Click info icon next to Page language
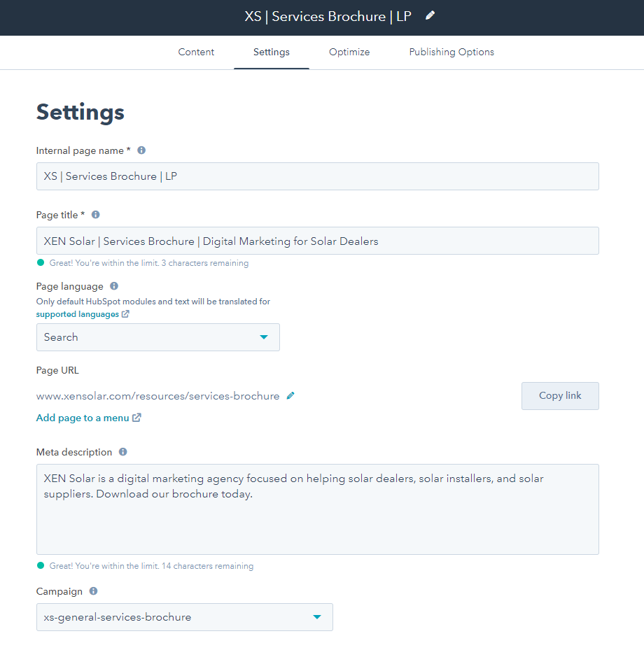Viewport: 644px width, 650px height. pos(114,286)
